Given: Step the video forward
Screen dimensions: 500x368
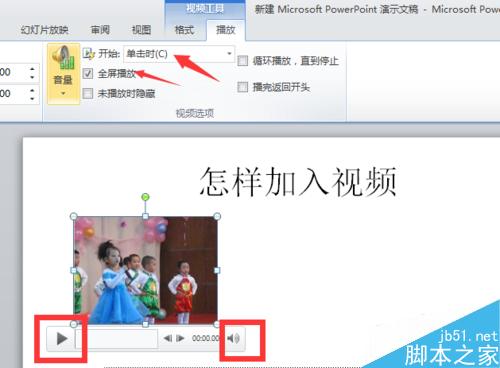Looking at the screenshot, I should point(180,339).
